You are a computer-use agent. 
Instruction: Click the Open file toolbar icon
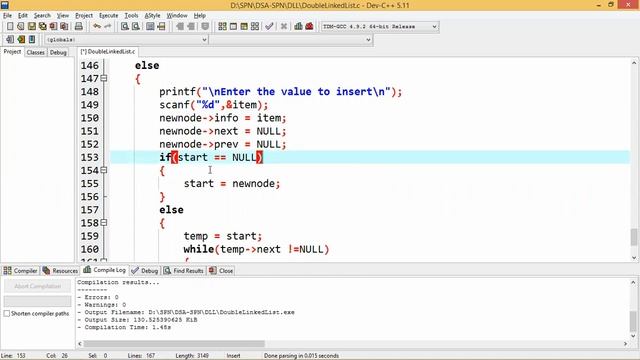pyautogui.click(x=20, y=27)
